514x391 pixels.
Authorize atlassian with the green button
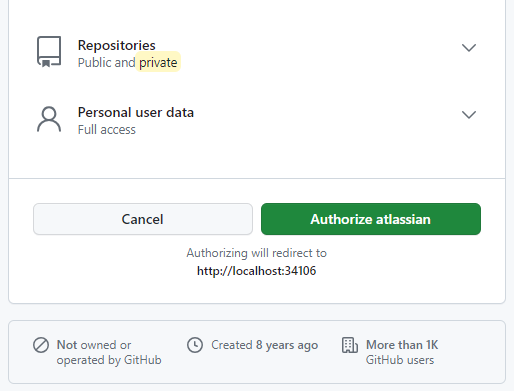[x=371, y=219]
